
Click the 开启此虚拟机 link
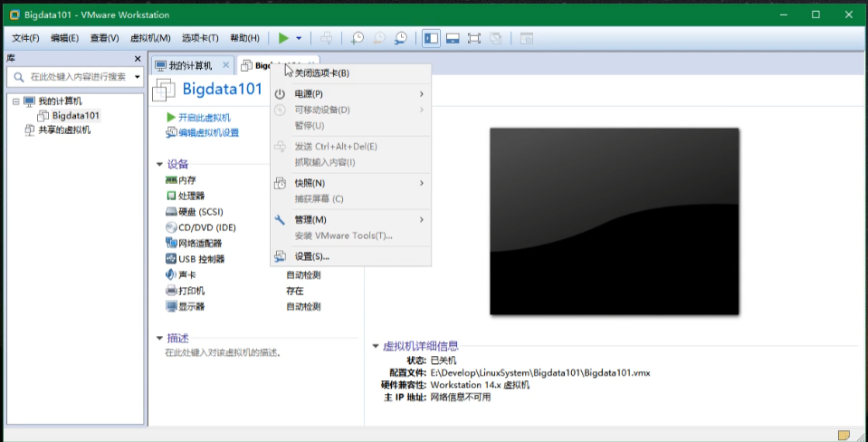[x=205, y=118]
